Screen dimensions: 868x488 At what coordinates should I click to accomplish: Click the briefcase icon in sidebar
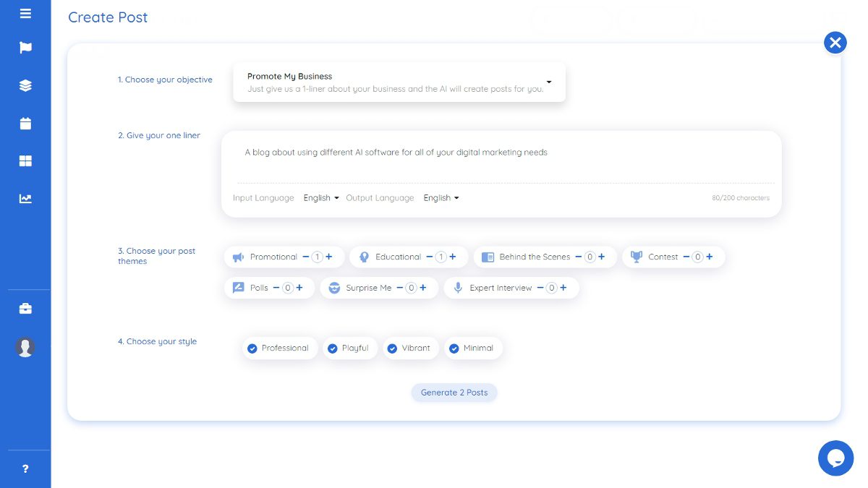[25, 309]
